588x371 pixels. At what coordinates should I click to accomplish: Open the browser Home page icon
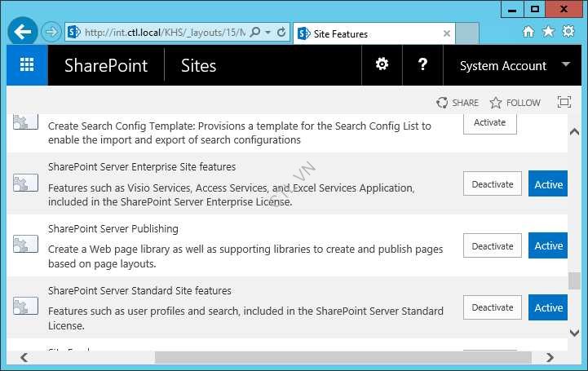tap(528, 33)
